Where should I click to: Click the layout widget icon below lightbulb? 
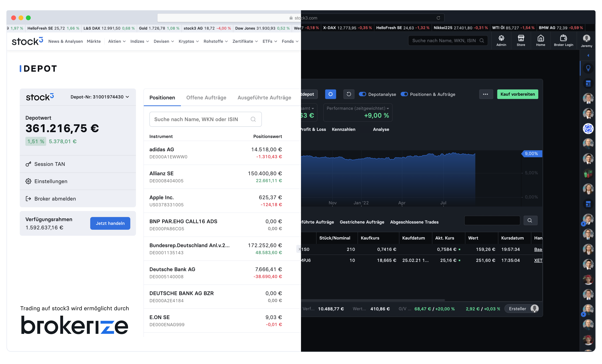(x=588, y=83)
